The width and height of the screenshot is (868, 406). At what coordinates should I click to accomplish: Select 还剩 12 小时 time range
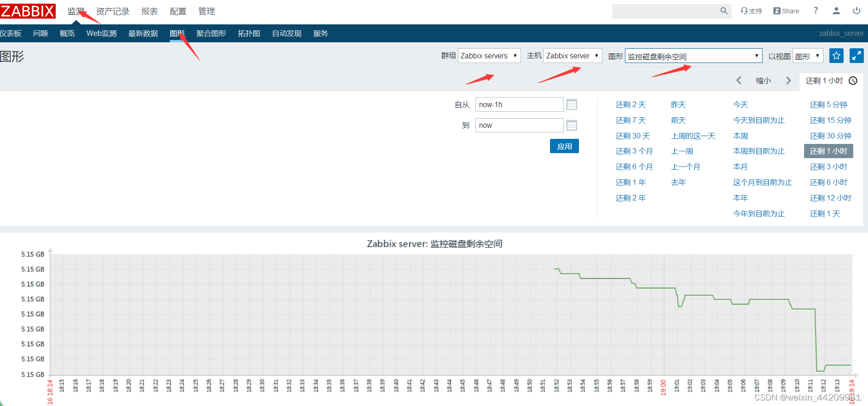pos(831,198)
